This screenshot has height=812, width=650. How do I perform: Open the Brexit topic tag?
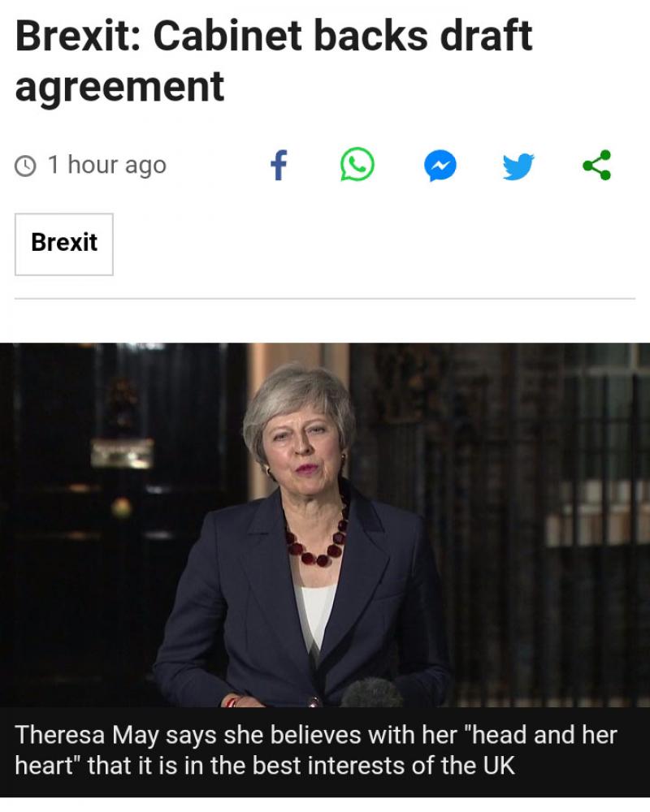63,244
